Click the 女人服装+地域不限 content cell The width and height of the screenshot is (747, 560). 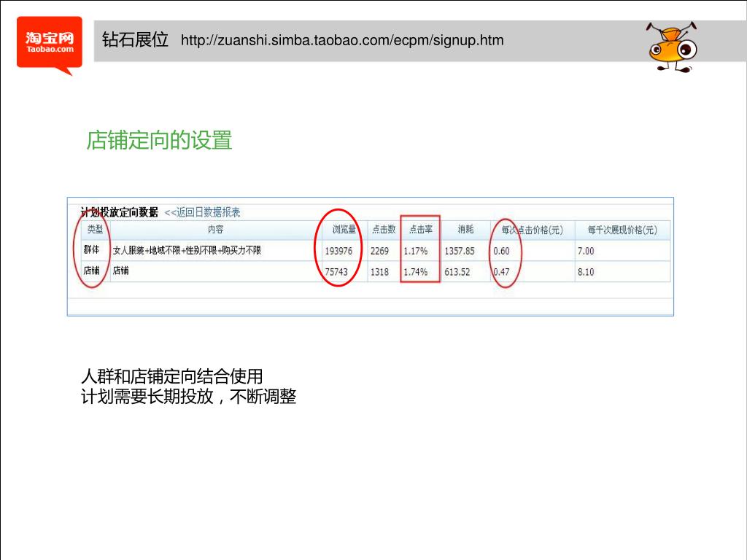click(187, 251)
